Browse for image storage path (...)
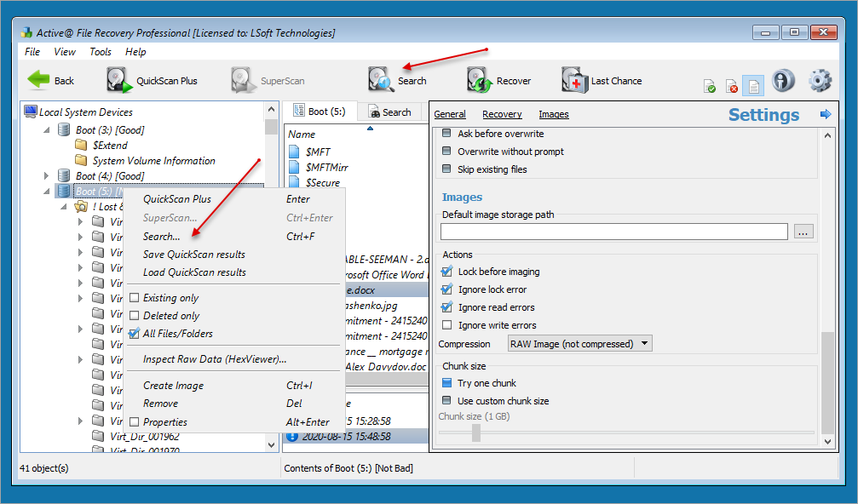The width and height of the screenshot is (858, 504). (803, 232)
